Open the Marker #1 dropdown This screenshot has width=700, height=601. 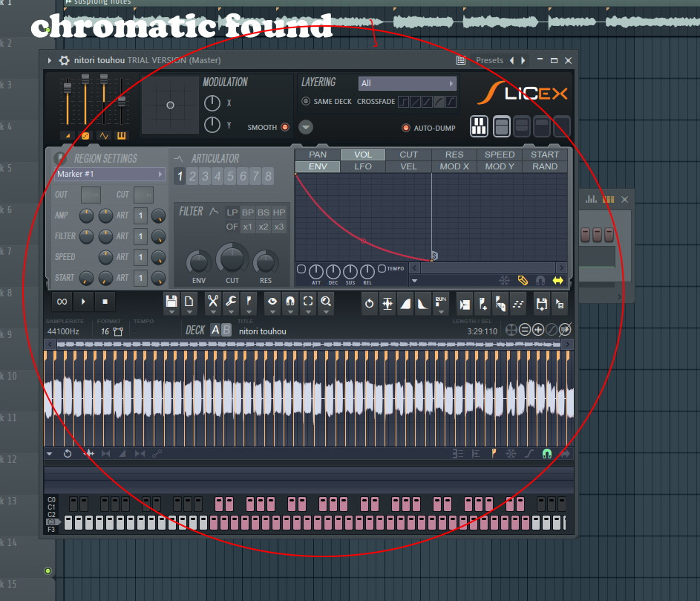(x=108, y=173)
